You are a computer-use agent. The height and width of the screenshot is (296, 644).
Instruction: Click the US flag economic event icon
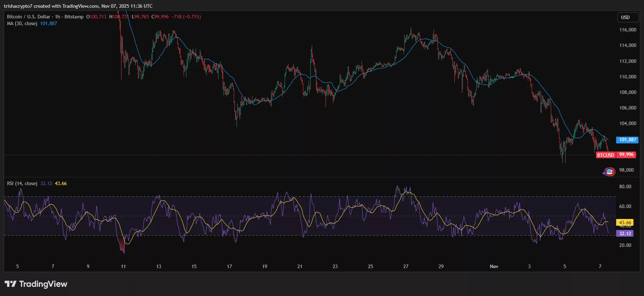point(610,172)
